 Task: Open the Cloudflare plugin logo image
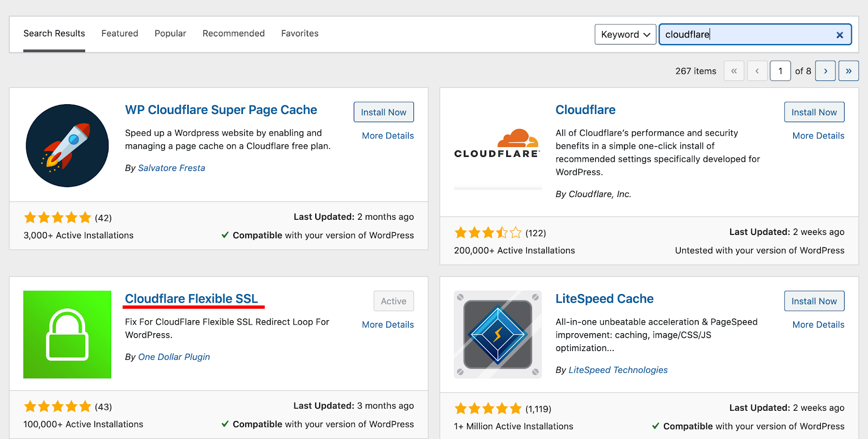pos(497,145)
